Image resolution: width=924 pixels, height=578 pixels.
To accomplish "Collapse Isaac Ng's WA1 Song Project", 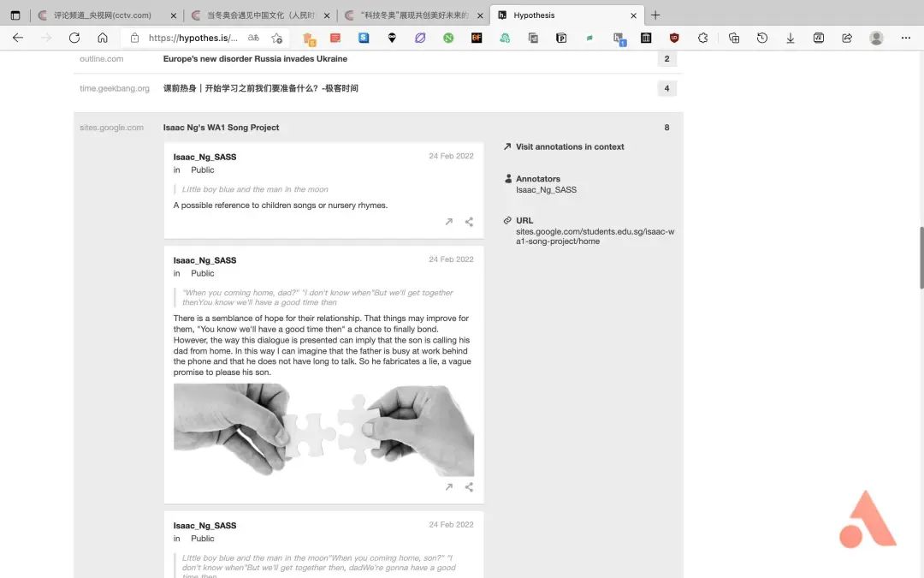I will click(x=221, y=128).
